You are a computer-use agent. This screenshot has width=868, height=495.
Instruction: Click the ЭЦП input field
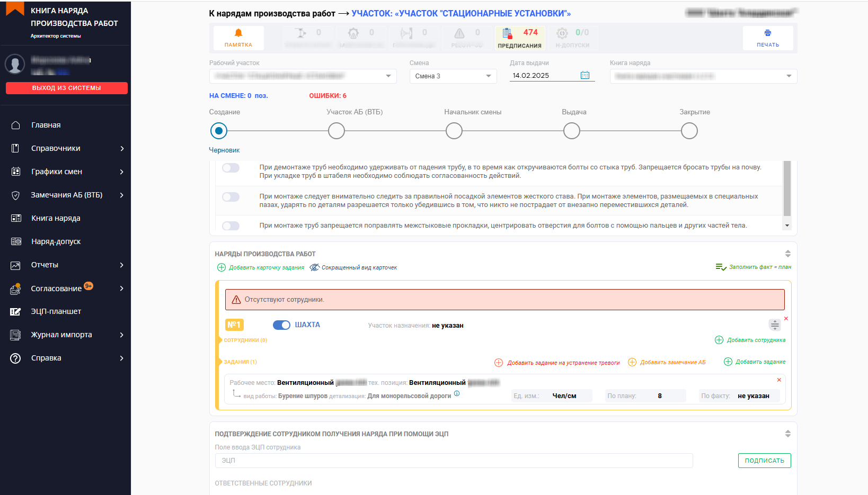[454, 461]
